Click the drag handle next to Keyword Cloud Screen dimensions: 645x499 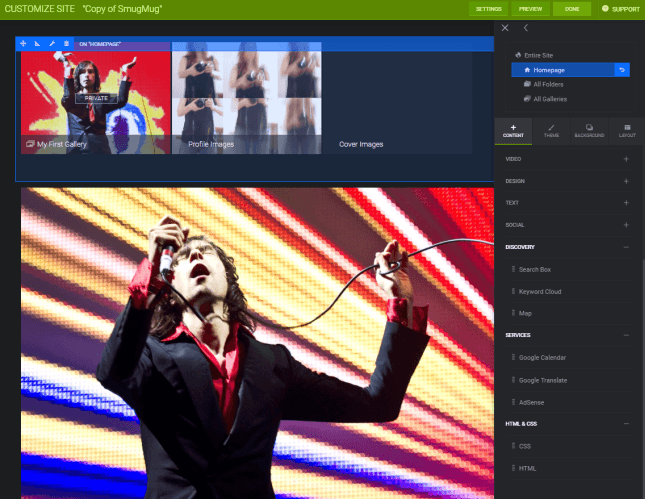513,291
